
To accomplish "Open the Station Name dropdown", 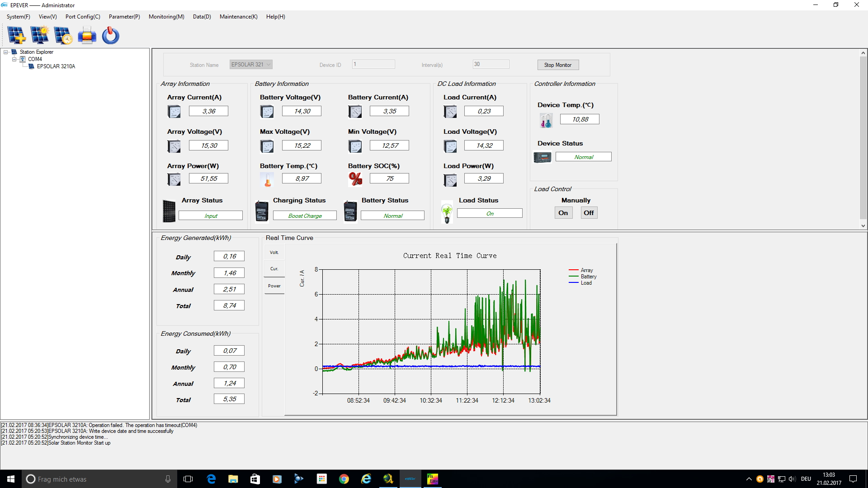I will coord(268,65).
